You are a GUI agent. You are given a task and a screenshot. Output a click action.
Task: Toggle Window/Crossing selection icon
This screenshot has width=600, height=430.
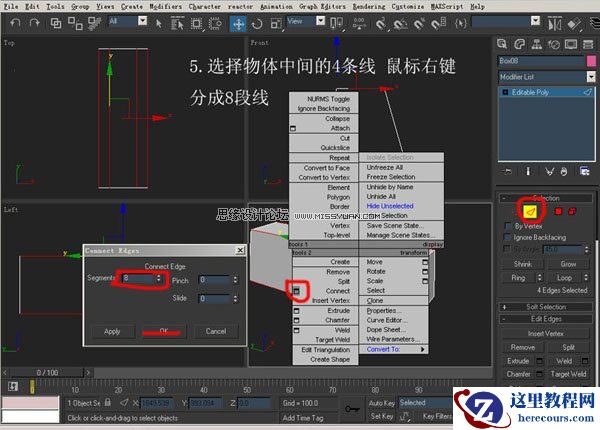pyautogui.click(x=215, y=24)
